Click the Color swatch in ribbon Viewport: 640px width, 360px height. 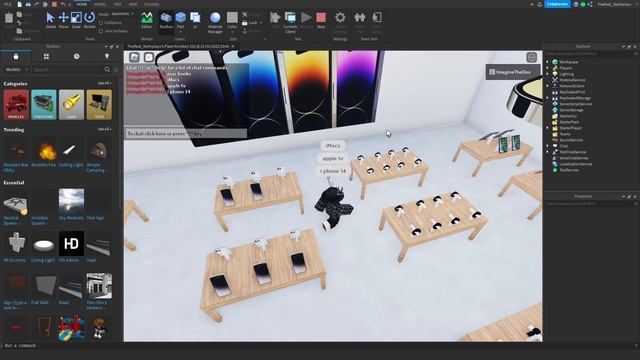pyautogui.click(x=232, y=18)
